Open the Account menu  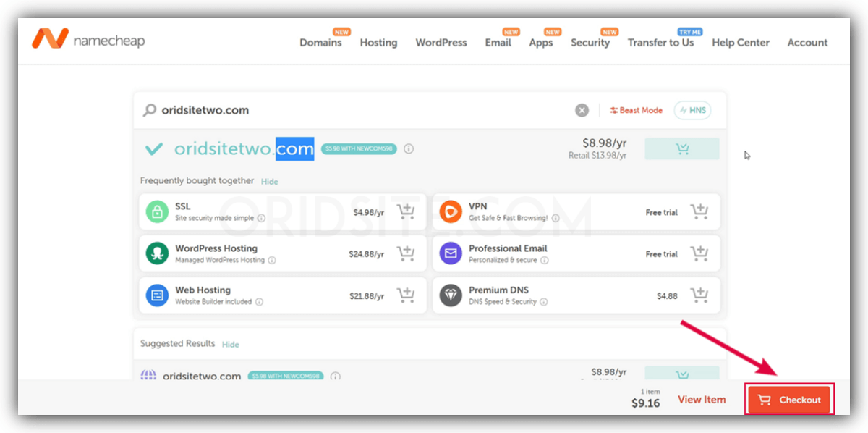(x=807, y=42)
